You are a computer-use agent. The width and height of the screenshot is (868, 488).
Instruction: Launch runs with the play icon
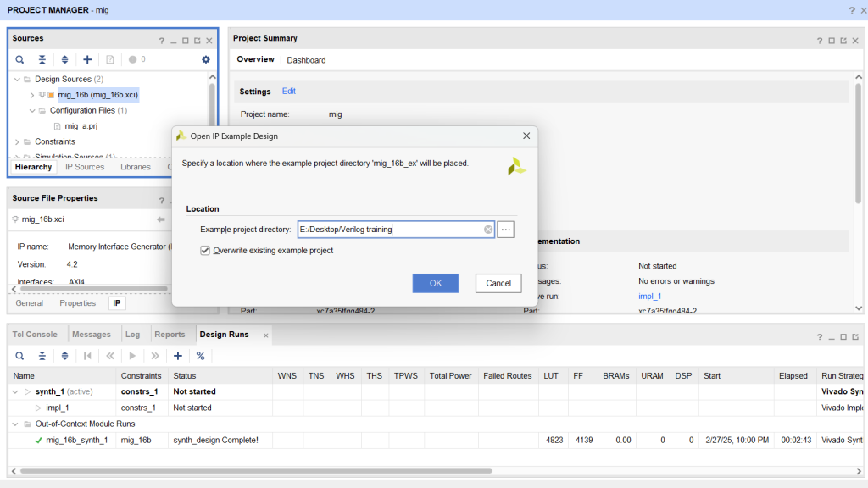click(132, 356)
